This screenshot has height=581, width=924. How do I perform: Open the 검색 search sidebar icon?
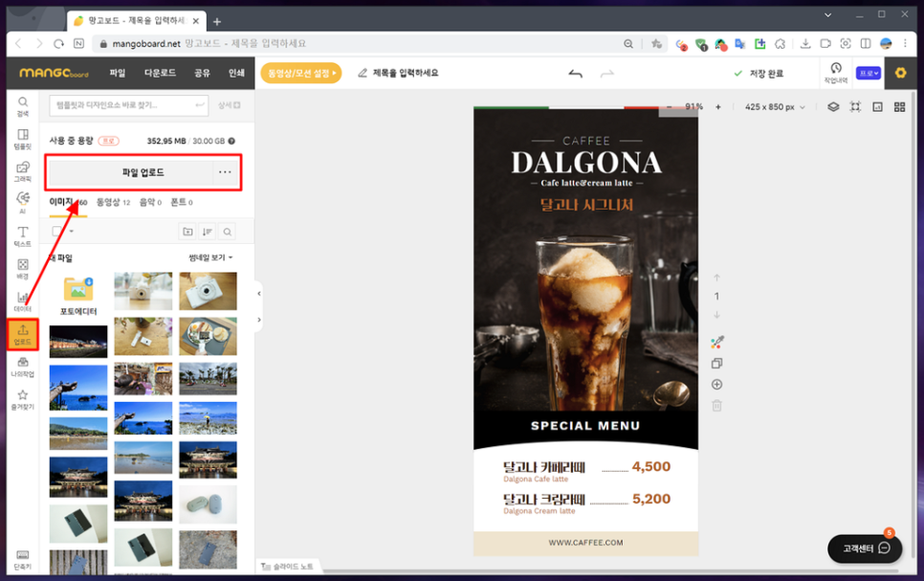22,106
